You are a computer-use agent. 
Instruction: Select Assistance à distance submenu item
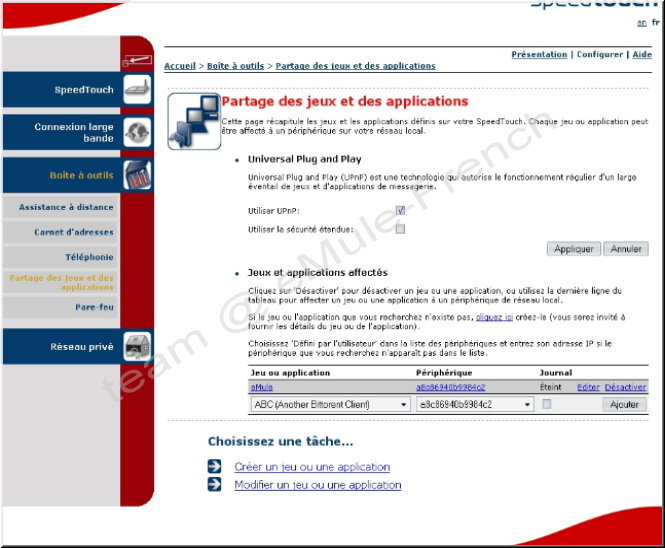click(x=60, y=207)
